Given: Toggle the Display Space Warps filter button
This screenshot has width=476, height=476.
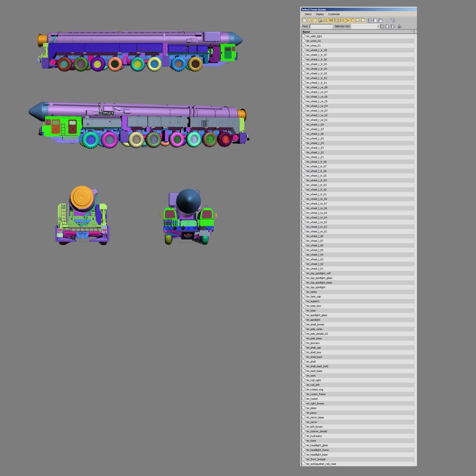Looking at the screenshot, I should (x=331, y=20).
